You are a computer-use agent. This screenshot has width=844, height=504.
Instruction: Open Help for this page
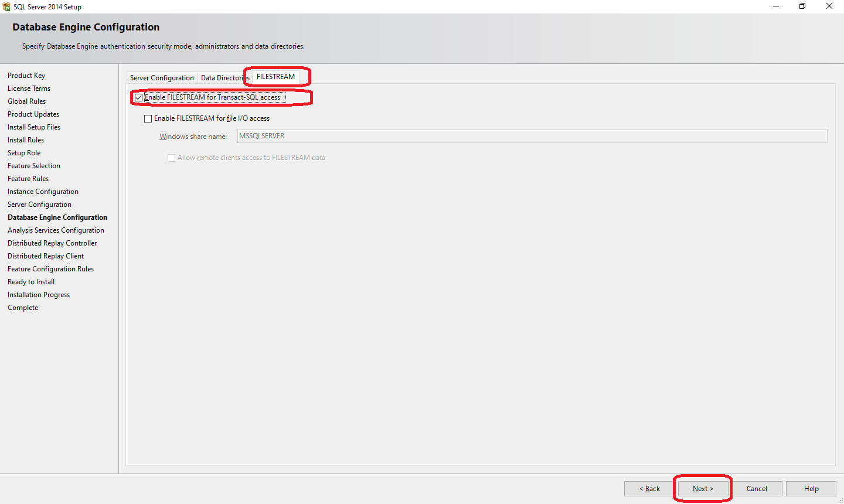click(811, 489)
